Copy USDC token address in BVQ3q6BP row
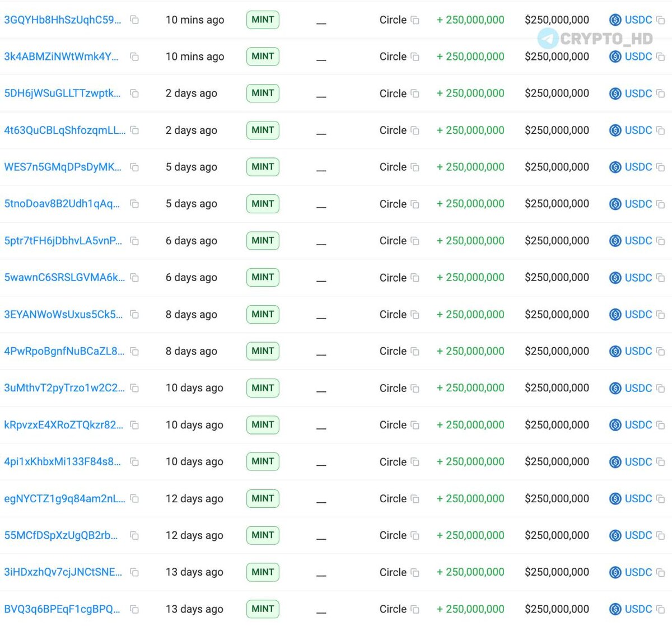672x626 pixels. pos(660,609)
